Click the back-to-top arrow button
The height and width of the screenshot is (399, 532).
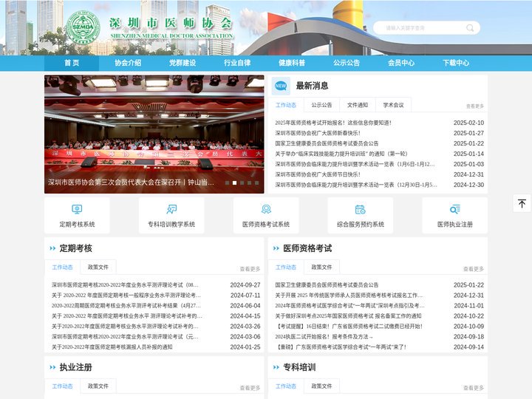[x=522, y=203]
